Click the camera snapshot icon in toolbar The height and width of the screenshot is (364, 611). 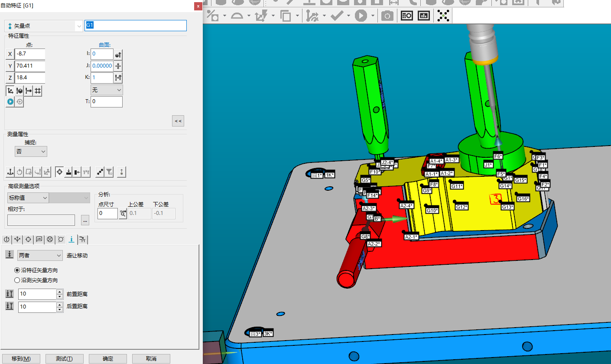[x=387, y=16]
